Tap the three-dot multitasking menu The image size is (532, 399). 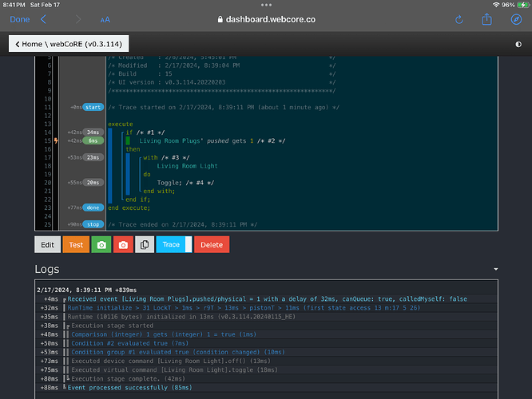(266, 5)
